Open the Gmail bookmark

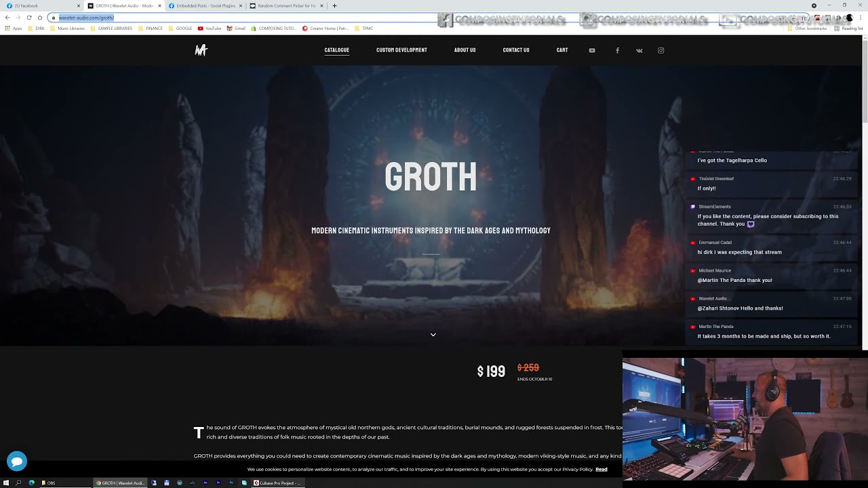click(x=236, y=28)
